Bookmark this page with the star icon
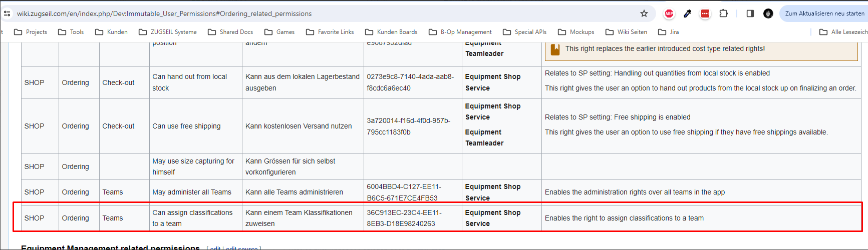The image size is (868, 250). pyautogui.click(x=644, y=13)
